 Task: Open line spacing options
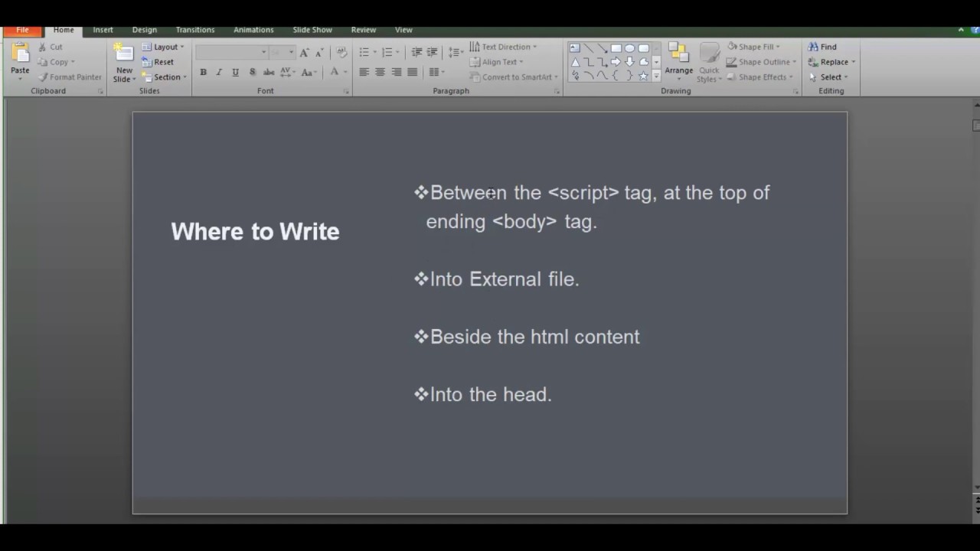click(456, 52)
